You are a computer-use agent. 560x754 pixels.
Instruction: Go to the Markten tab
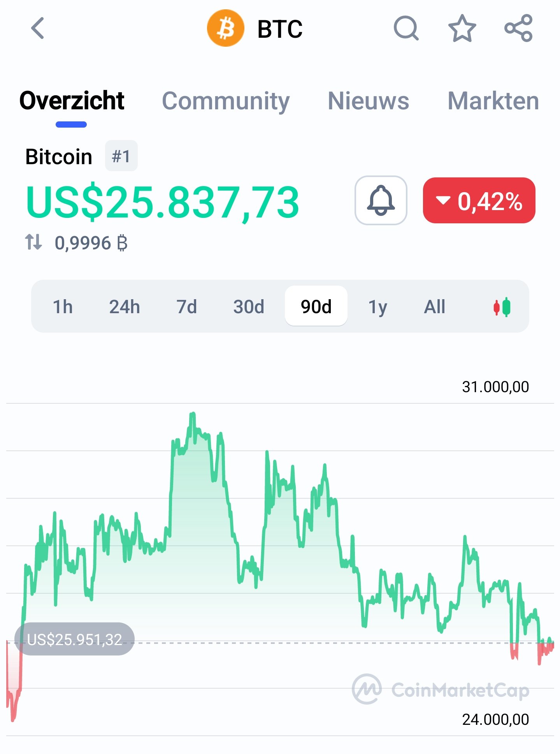pos(493,101)
